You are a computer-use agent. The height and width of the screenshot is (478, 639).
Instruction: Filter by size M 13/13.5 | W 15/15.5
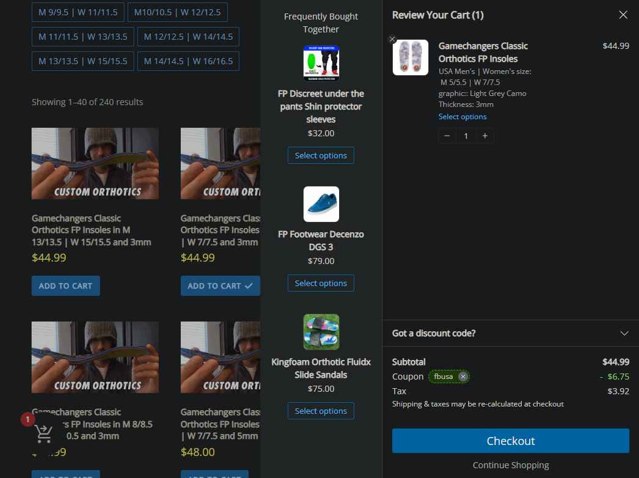point(83,61)
